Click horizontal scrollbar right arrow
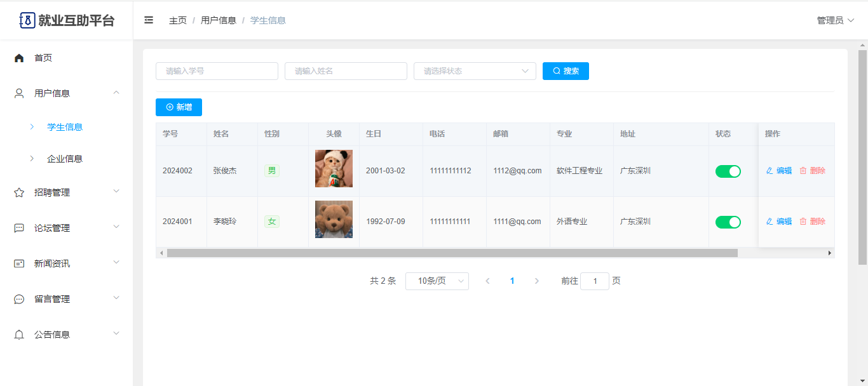Screen dimensions: 868x386 pos(829,253)
